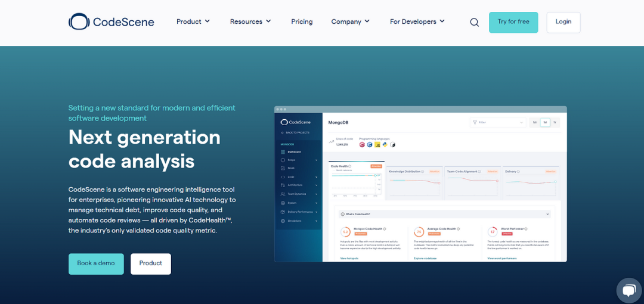Select the 1Y time range in the preview

[555, 122]
